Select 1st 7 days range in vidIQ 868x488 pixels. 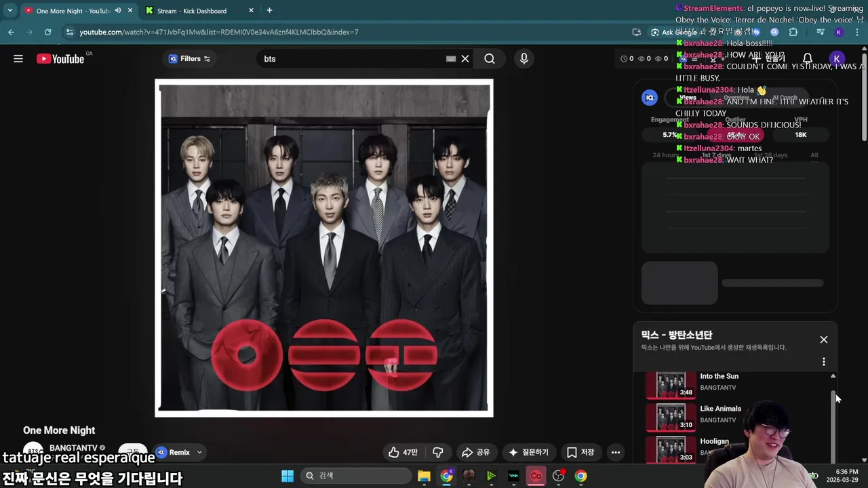coord(716,155)
